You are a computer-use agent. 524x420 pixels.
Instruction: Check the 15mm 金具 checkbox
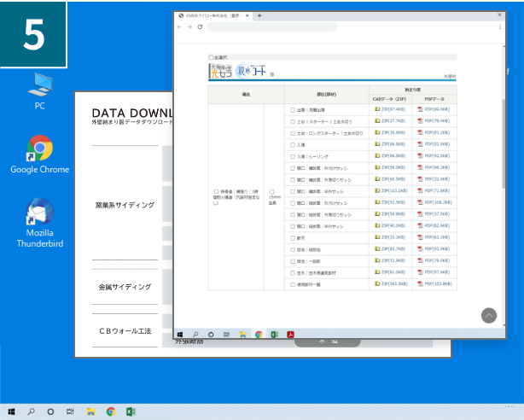(271, 191)
